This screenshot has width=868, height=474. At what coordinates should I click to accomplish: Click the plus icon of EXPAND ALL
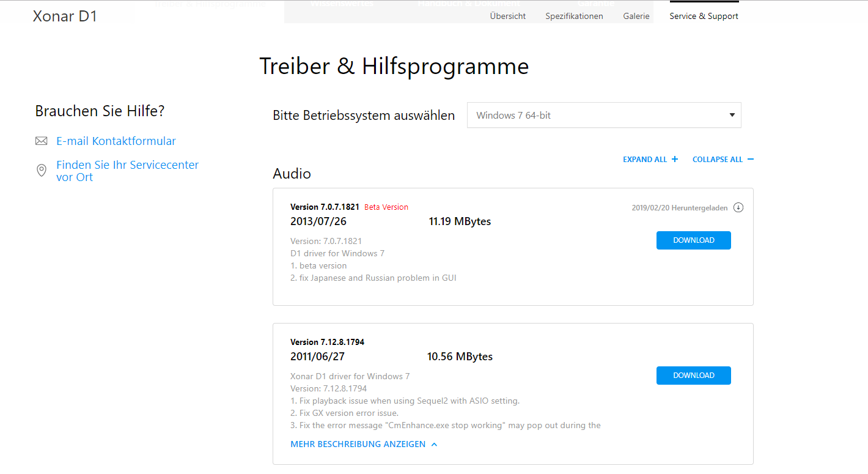(x=675, y=159)
